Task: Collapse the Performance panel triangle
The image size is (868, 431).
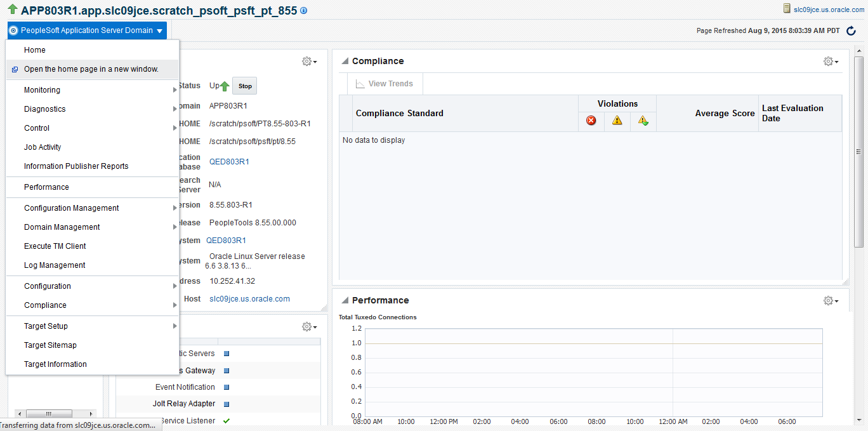Action: [345, 301]
